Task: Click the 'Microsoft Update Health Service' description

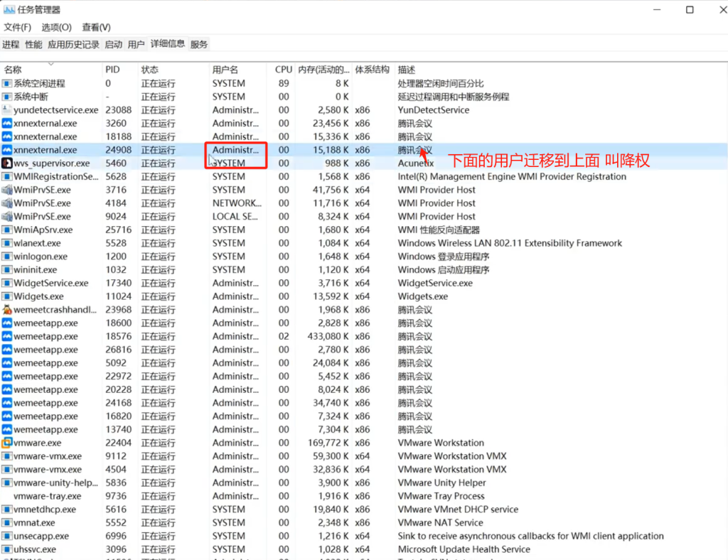Action: tap(464, 549)
